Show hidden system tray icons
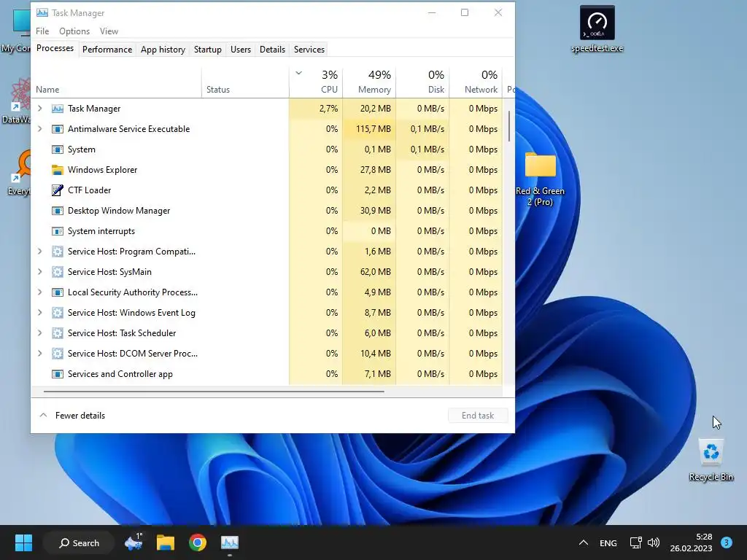 [583, 542]
